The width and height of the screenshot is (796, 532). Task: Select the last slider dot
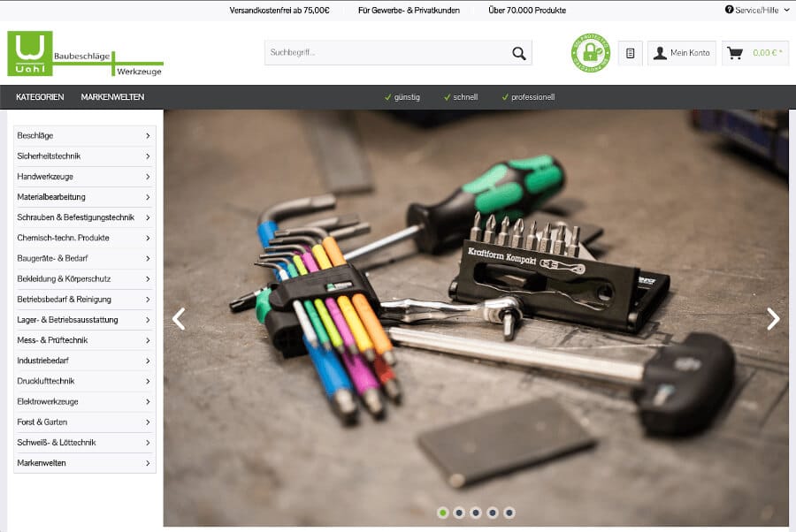509,513
